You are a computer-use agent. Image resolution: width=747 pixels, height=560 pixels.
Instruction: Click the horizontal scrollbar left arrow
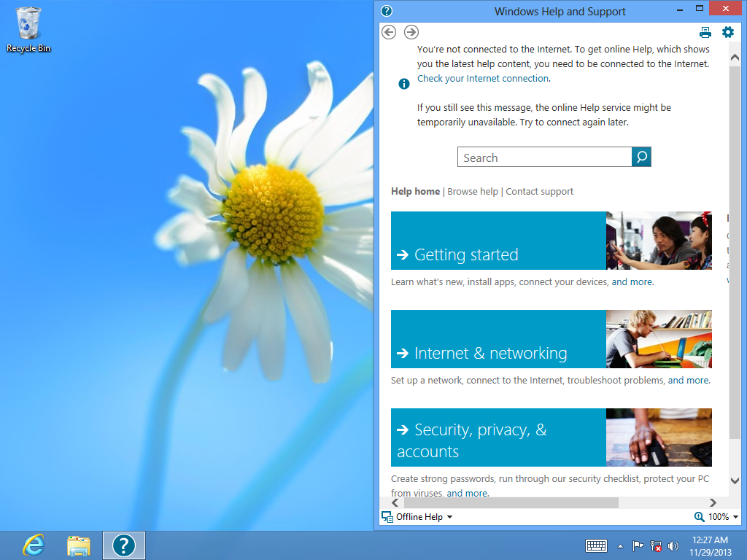pyautogui.click(x=395, y=502)
